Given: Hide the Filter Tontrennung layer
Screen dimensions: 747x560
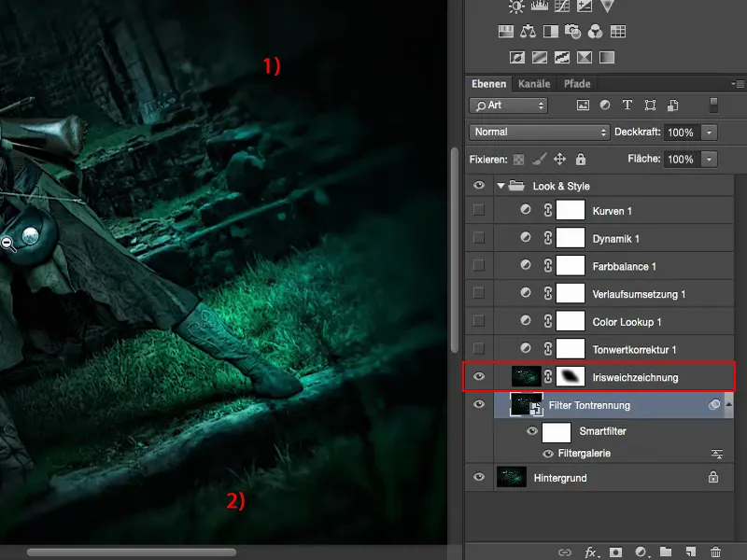Looking at the screenshot, I should point(479,404).
